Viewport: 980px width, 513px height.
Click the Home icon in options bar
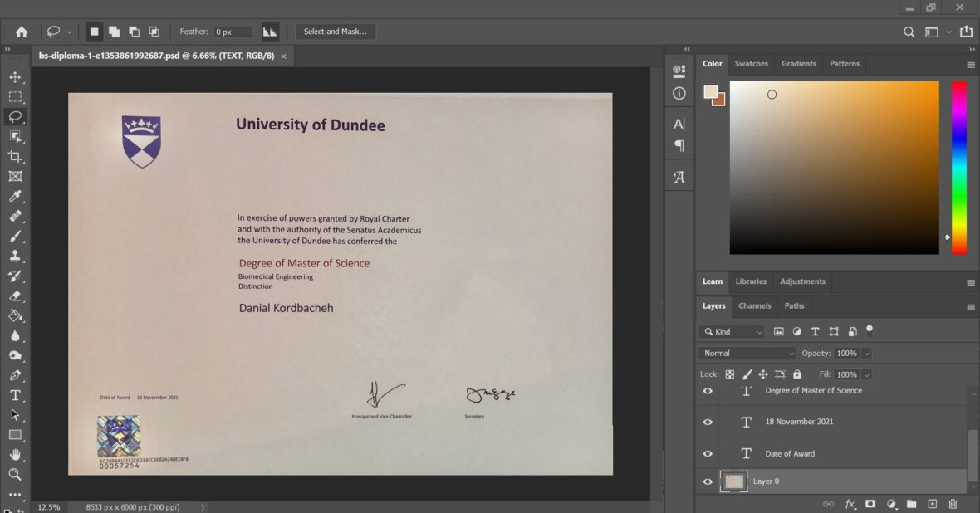point(22,32)
